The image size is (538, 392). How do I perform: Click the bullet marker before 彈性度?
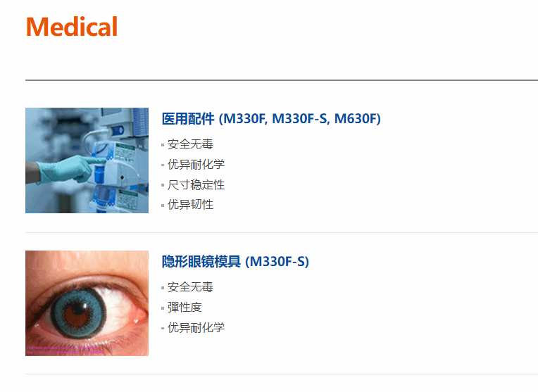(163, 308)
